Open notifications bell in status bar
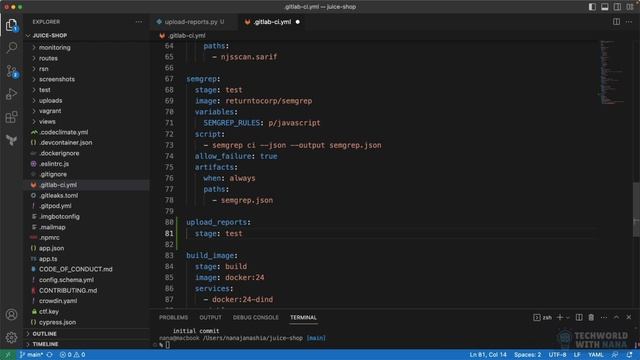 point(629,355)
